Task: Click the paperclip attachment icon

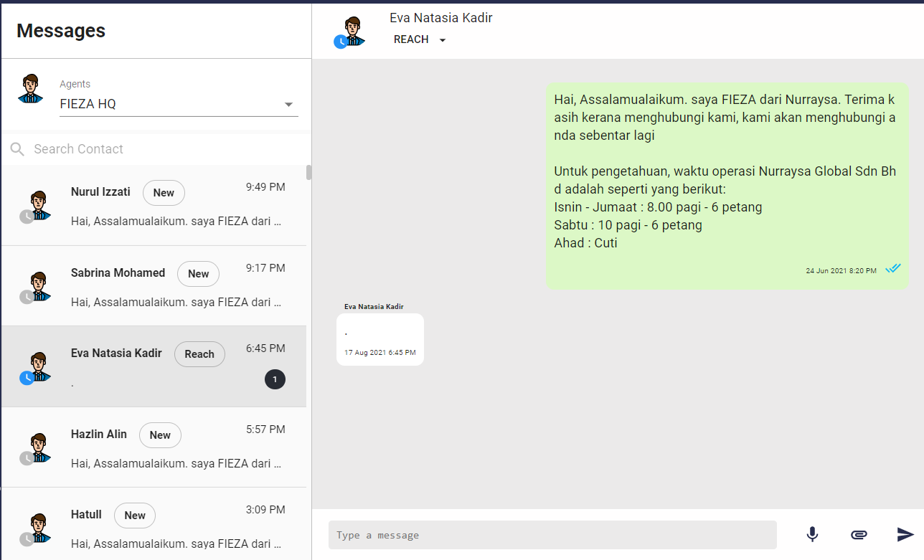Action: tap(859, 534)
